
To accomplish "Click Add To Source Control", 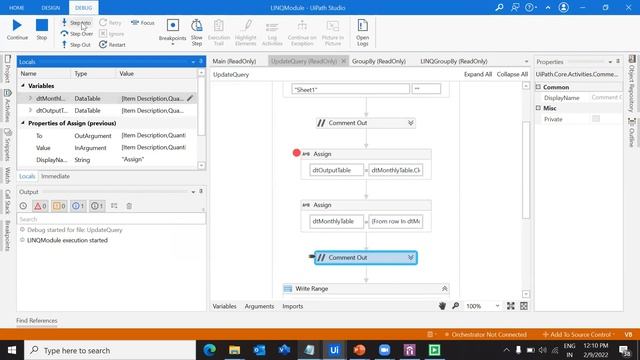I will (x=579, y=334).
